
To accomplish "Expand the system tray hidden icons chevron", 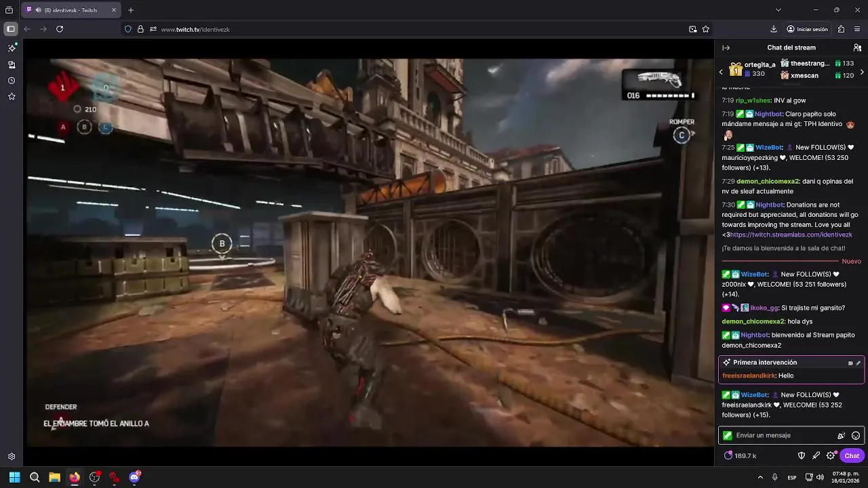I will click(x=760, y=477).
